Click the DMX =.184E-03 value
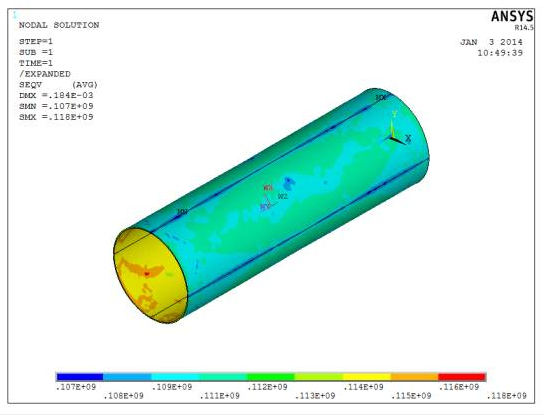The height and width of the screenshot is (415, 544). click(x=56, y=95)
